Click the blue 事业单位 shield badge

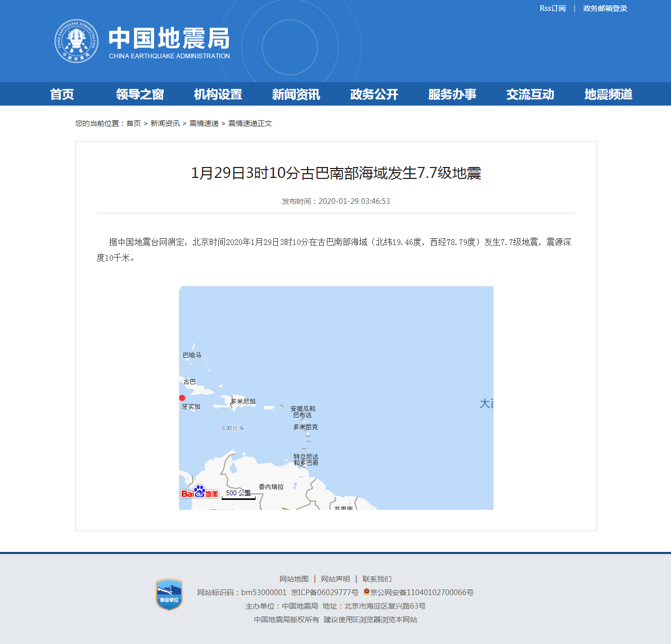[169, 595]
